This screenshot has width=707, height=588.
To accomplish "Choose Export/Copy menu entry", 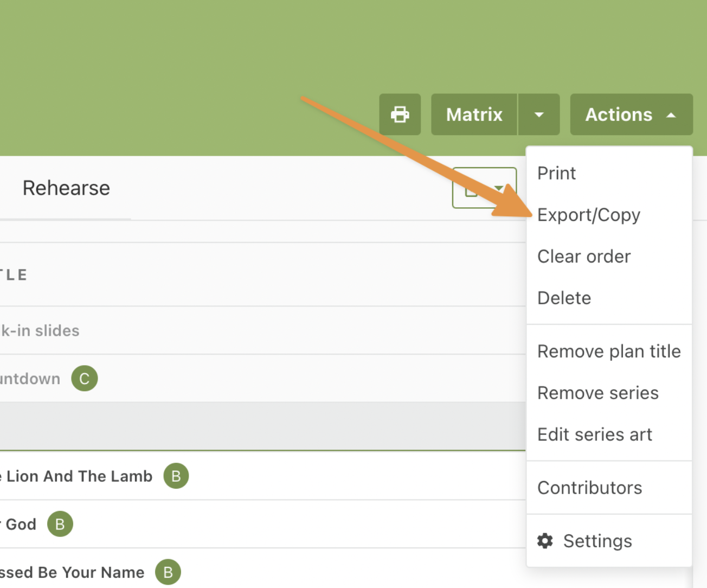I will pos(609,215).
